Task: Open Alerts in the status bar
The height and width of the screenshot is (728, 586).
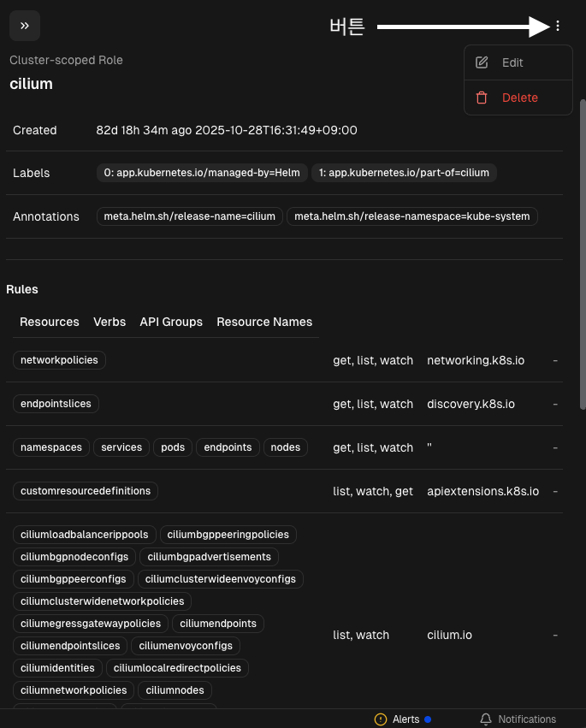Action: point(406,719)
